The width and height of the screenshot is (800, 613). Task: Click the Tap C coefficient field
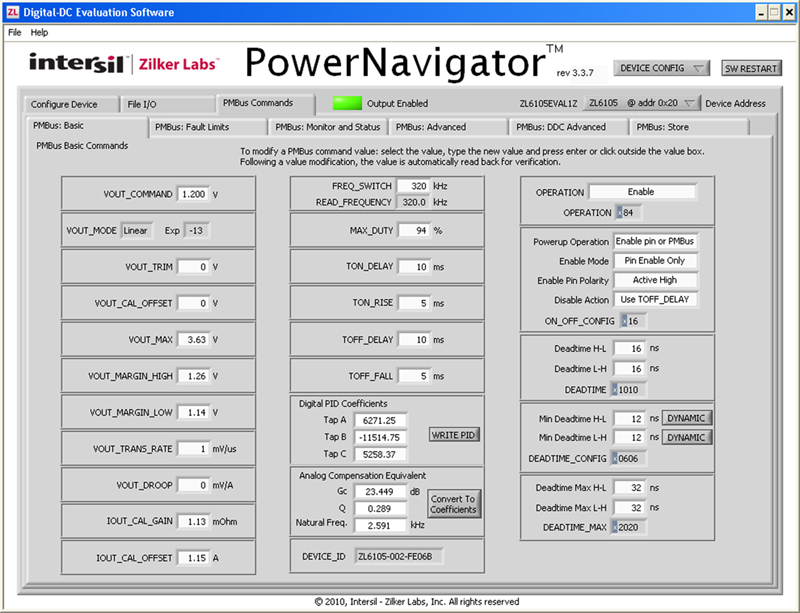click(380, 454)
